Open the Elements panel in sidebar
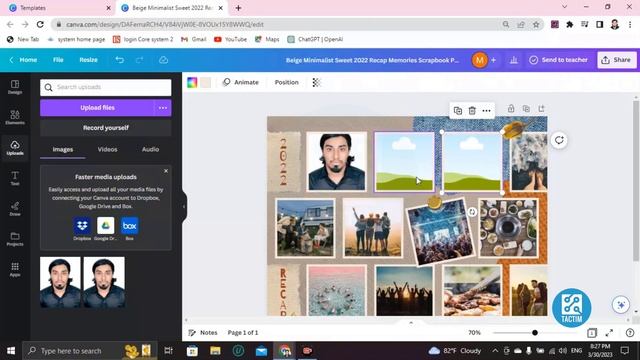This screenshot has width=640, height=360. pyautogui.click(x=15, y=117)
